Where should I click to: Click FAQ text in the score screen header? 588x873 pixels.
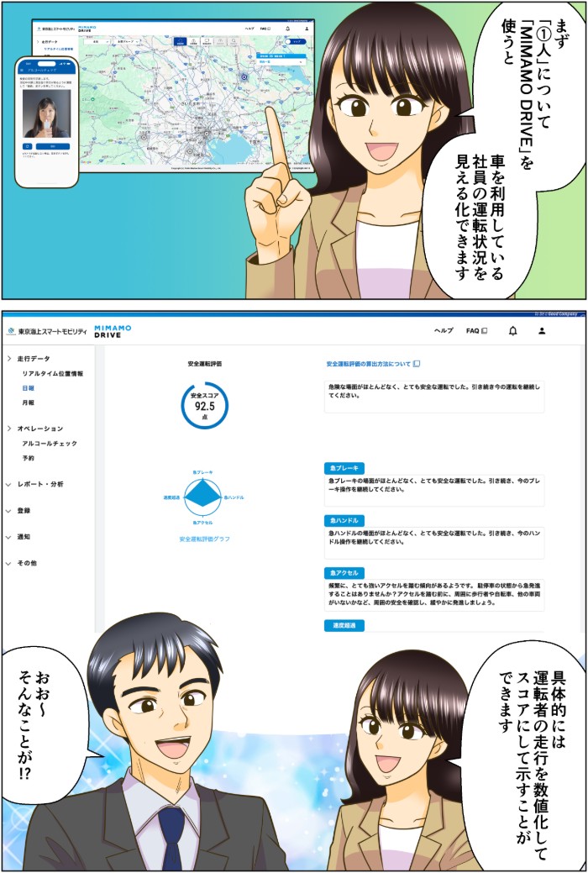473,331
